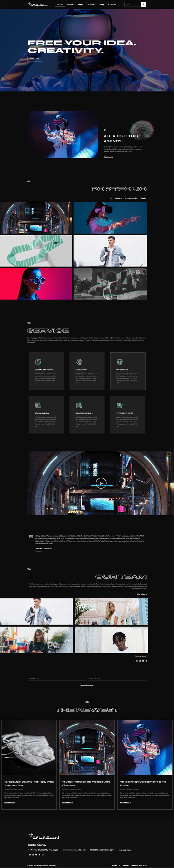Screen dimensions: 174x868
Task: Select the Design portfolio filter
Action: [x=119, y=198]
